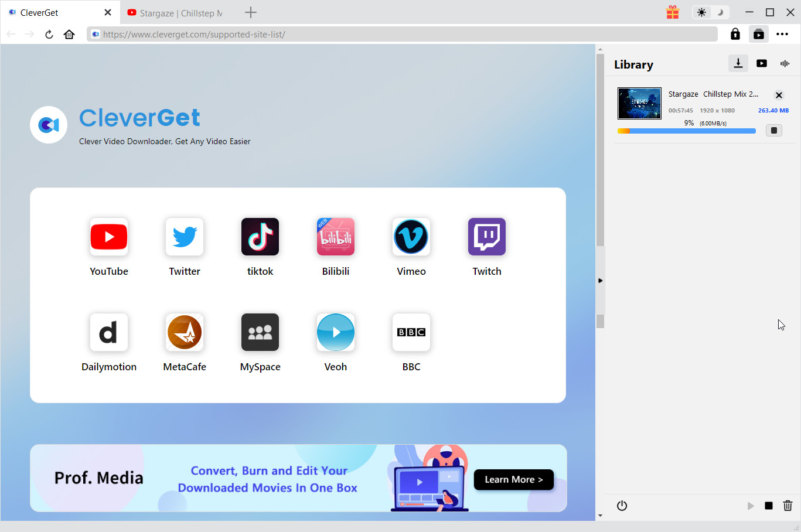Open the TikTok site icon
The height and width of the screenshot is (532, 801).
pyautogui.click(x=260, y=237)
